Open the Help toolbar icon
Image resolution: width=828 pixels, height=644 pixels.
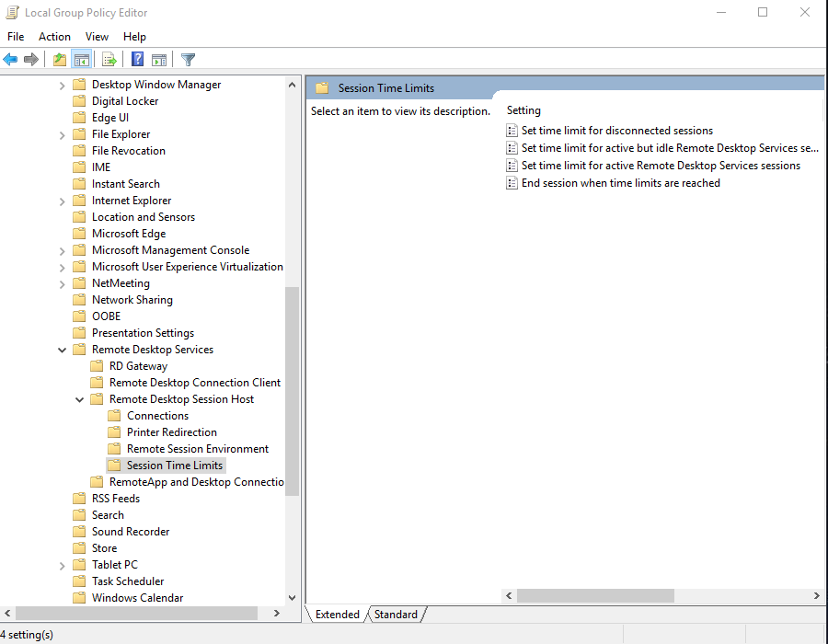pos(137,59)
